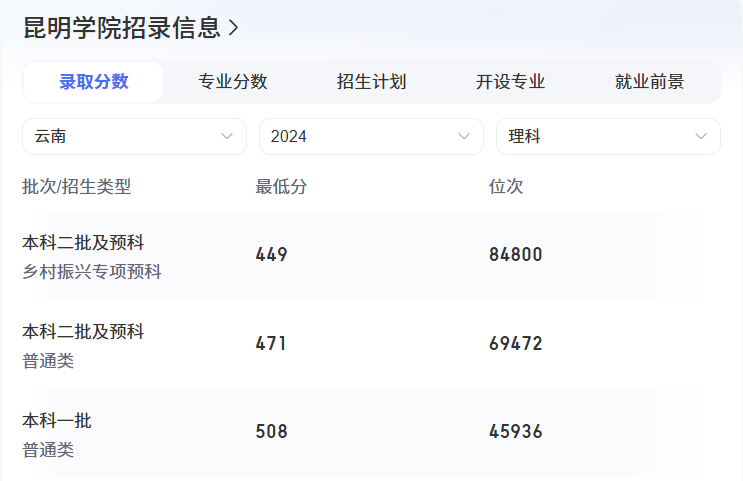Viewport: 743px width, 481px height.
Task: Open the 招生计划 tab
Action: click(372, 82)
